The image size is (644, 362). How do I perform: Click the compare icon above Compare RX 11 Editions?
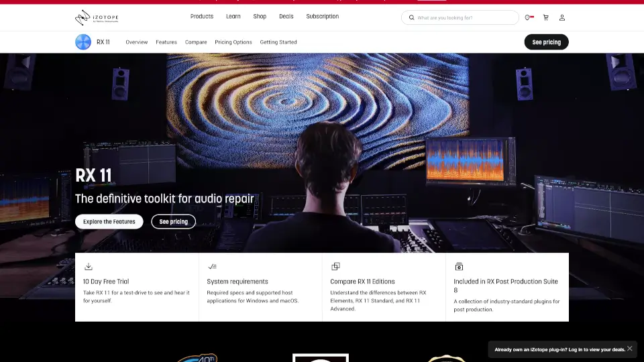point(335,266)
